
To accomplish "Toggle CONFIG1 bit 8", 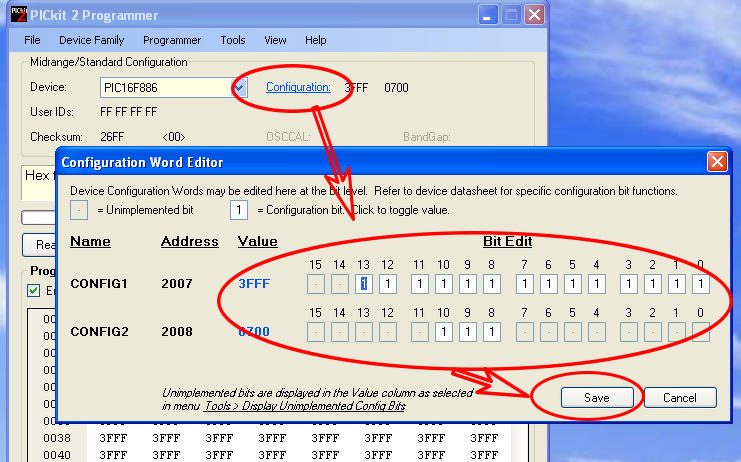I will tap(492, 284).
